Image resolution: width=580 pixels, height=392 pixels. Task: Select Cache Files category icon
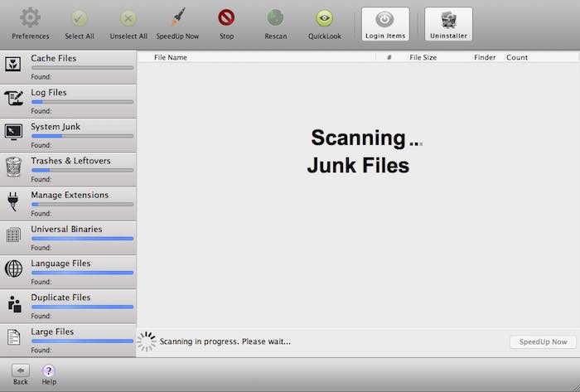tap(13, 64)
